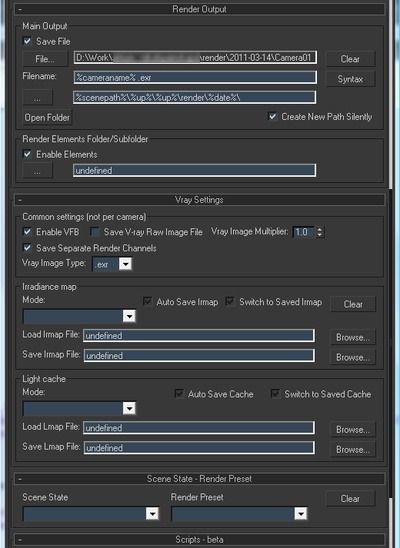Collapse the Vray Settings rollout
Image resolution: width=400 pixels, height=548 pixels.
199,200
